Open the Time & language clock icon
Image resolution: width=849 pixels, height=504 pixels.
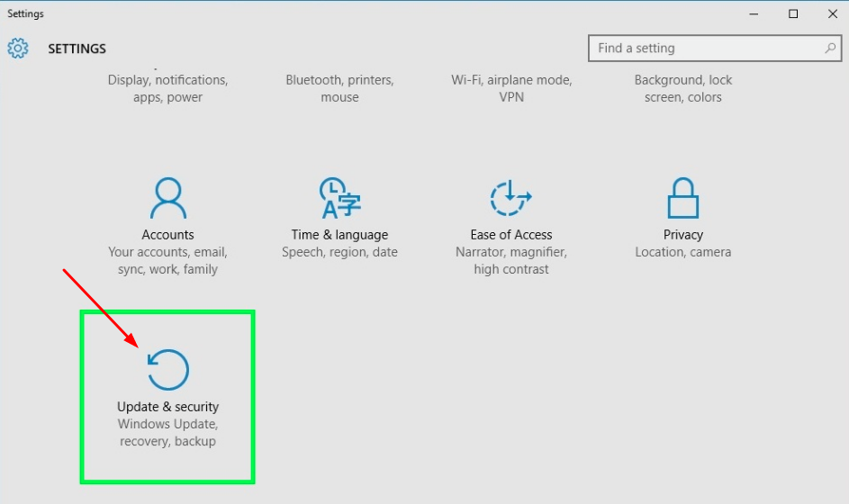coord(339,198)
